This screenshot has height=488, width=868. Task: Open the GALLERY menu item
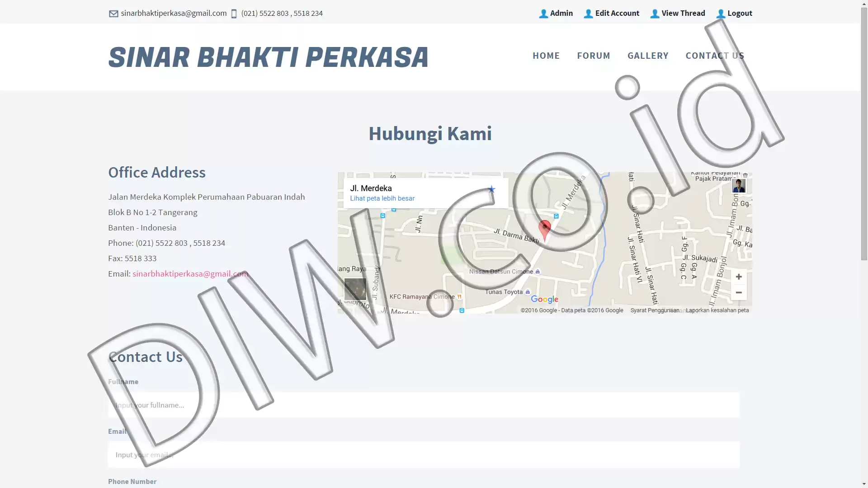(648, 56)
